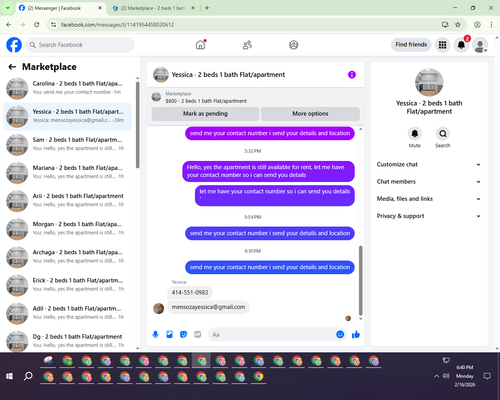Click the $800 listing header link
The width and height of the screenshot is (500, 400).
click(206, 101)
